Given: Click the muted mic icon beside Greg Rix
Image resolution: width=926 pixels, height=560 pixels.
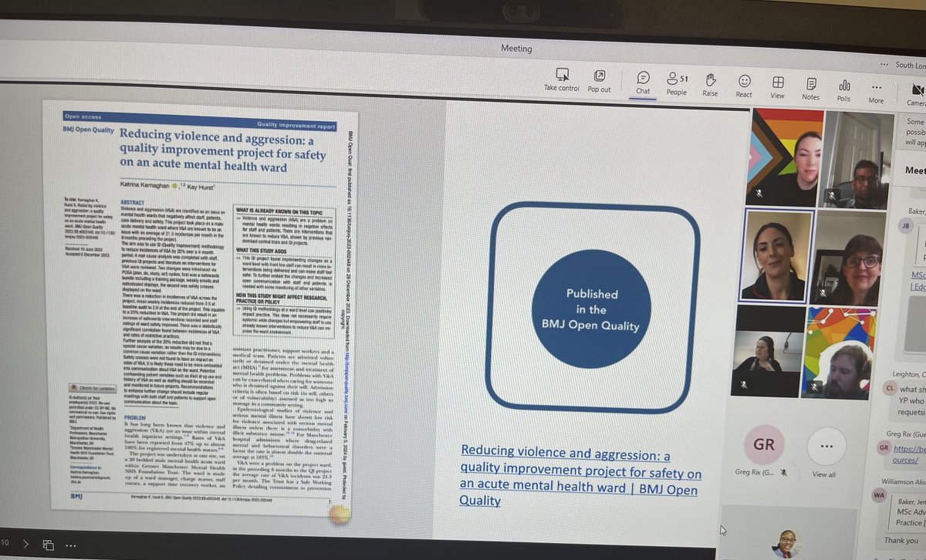Looking at the screenshot, I should pos(782,471).
